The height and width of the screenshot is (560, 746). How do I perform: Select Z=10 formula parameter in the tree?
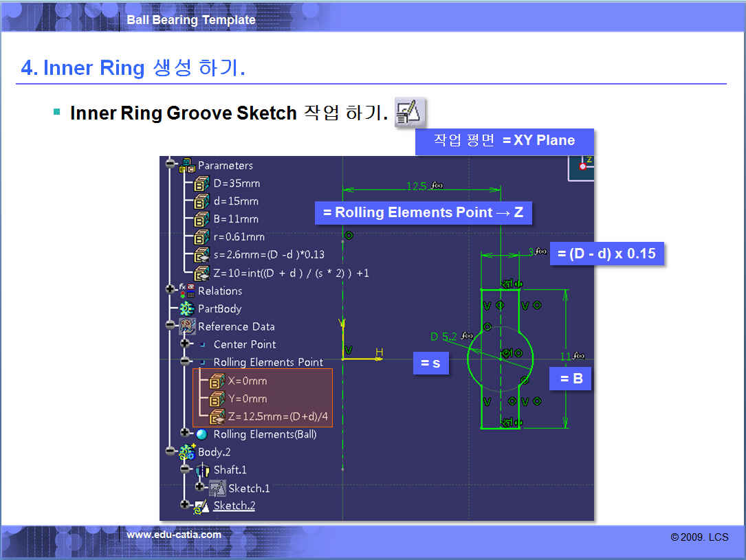pyautogui.click(x=291, y=273)
